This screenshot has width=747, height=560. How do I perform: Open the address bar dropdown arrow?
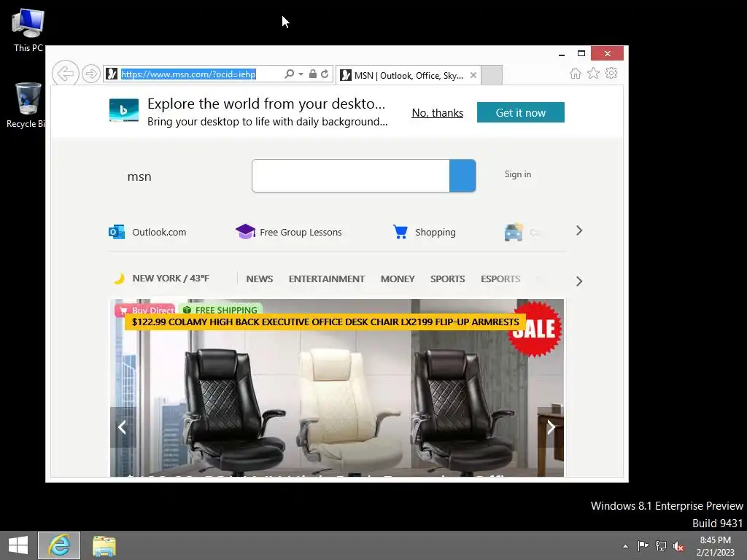point(301,74)
